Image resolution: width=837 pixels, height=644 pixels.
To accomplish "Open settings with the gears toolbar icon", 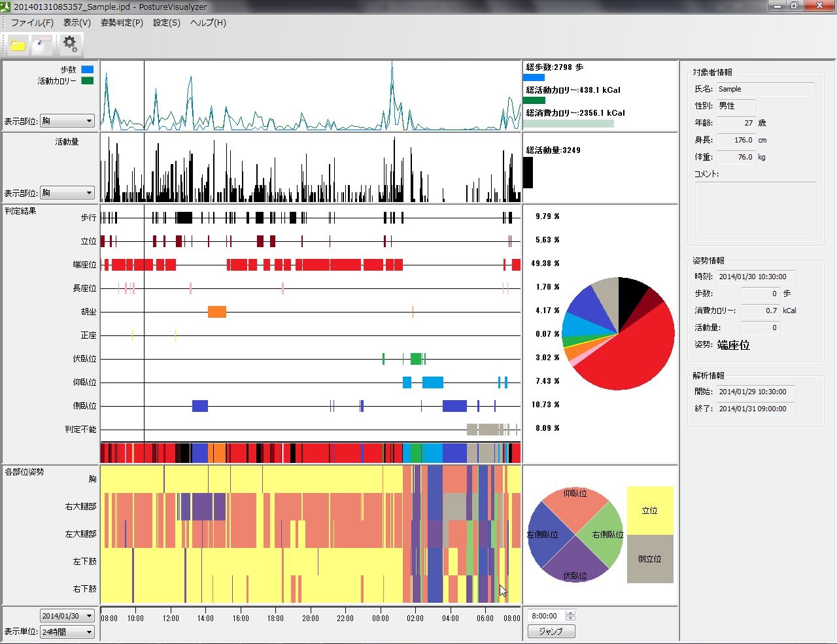I will (69, 44).
